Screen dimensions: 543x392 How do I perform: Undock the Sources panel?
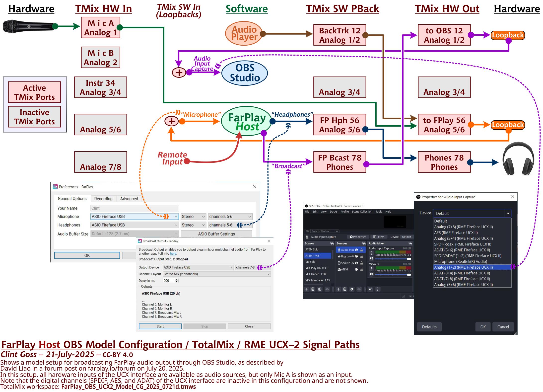coord(364,243)
